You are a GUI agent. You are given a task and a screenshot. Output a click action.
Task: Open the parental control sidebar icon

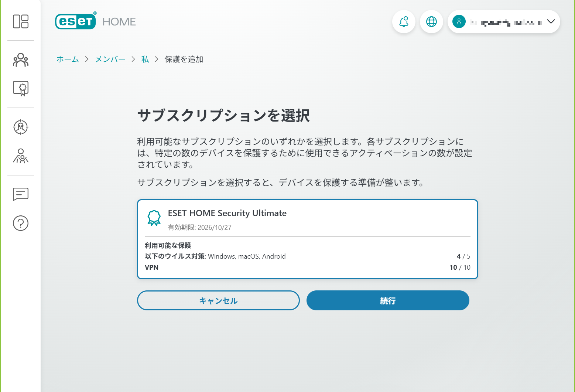tap(21, 156)
